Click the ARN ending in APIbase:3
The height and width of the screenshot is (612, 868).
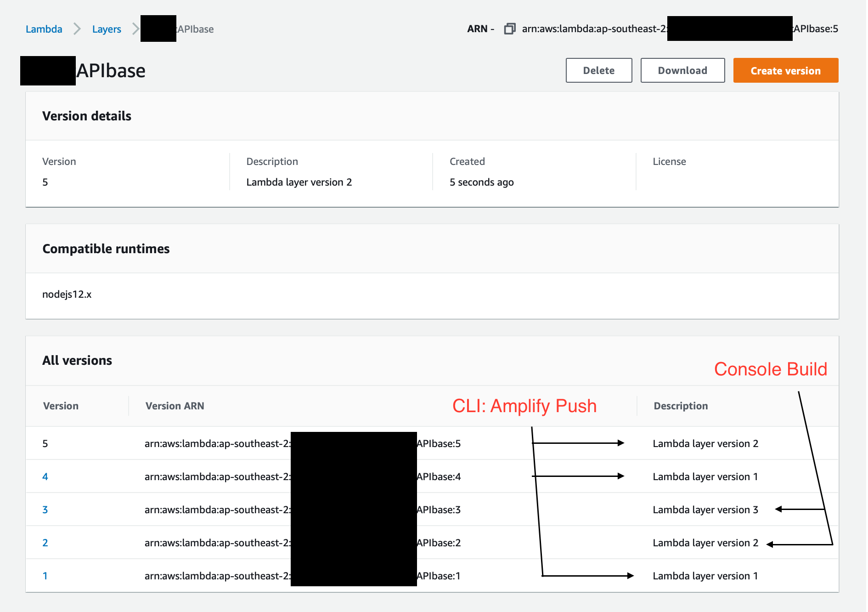pos(303,510)
